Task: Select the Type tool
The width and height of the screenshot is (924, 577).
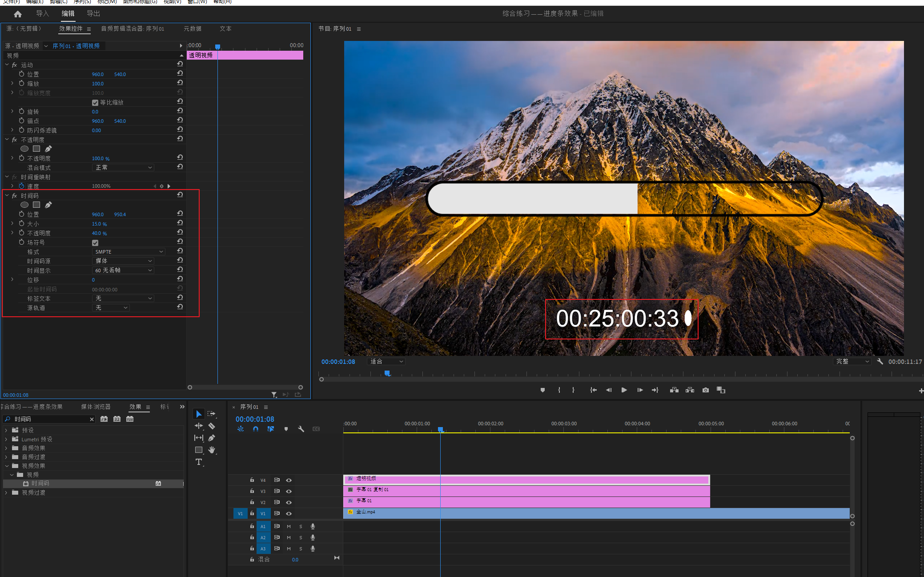Action: click(199, 462)
